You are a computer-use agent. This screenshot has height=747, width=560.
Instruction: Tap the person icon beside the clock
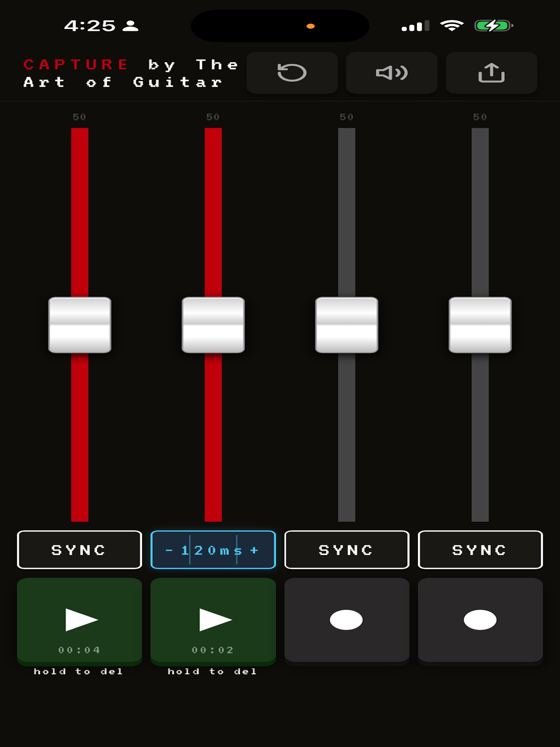coord(130,26)
